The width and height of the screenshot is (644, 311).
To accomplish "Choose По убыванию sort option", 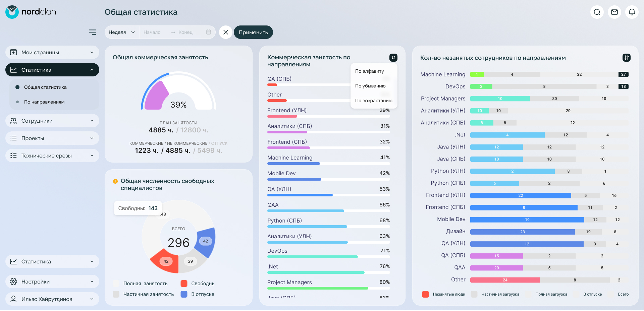I will tap(370, 86).
